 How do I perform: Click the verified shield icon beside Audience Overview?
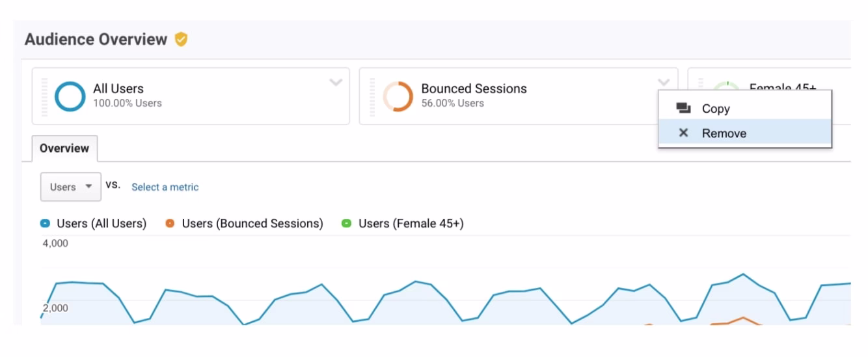coord(181,40)
